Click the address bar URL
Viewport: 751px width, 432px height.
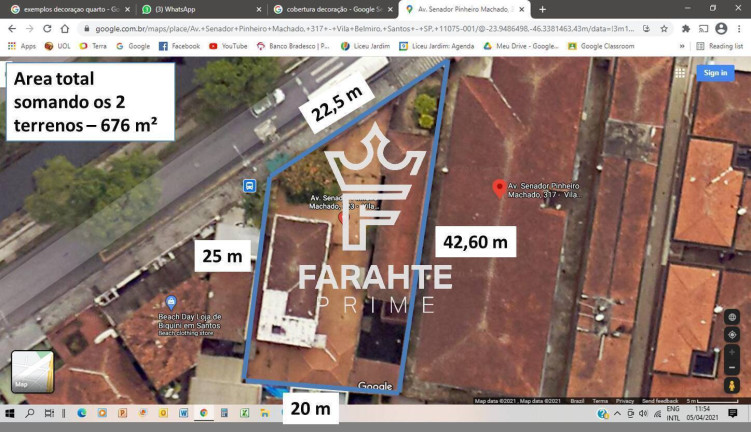tap(364, 29)
